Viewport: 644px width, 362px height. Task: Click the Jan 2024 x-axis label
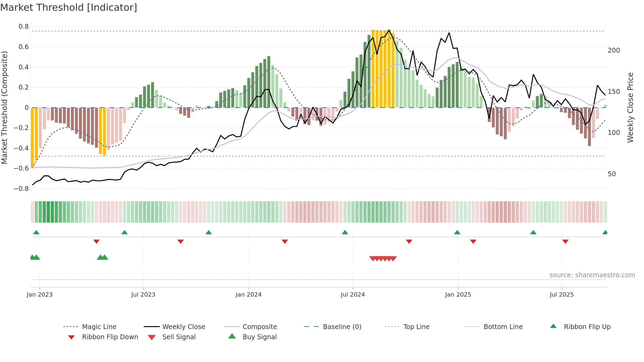248,294
